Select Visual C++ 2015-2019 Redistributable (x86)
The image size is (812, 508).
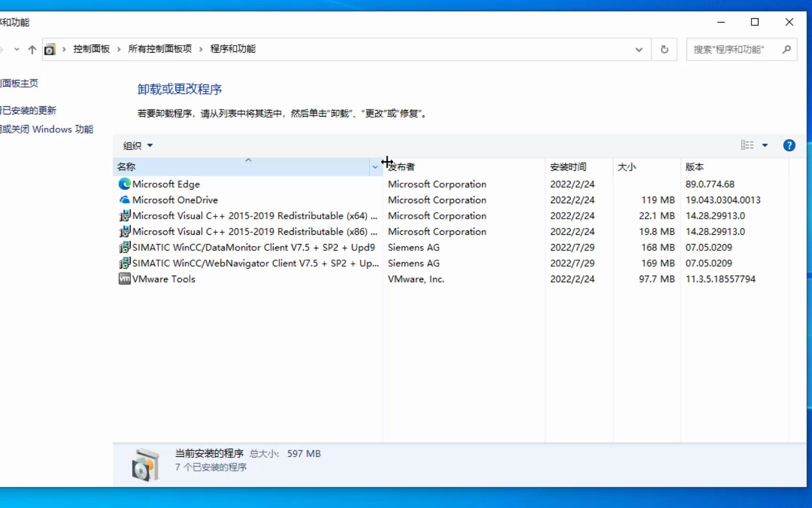(255, 231)
